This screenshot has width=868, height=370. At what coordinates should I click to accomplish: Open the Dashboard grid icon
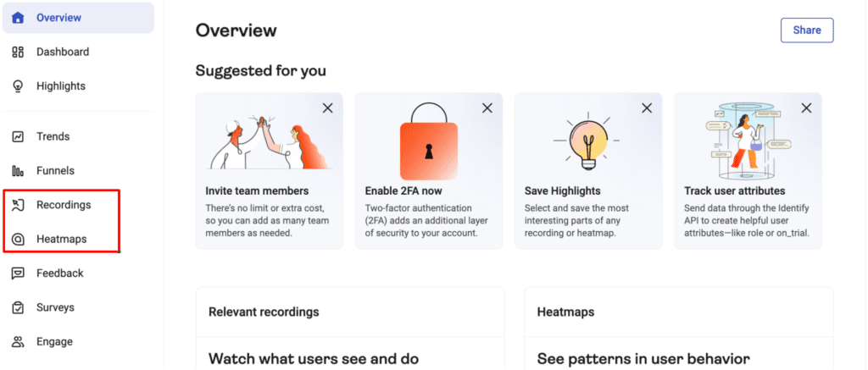(18, 52)
